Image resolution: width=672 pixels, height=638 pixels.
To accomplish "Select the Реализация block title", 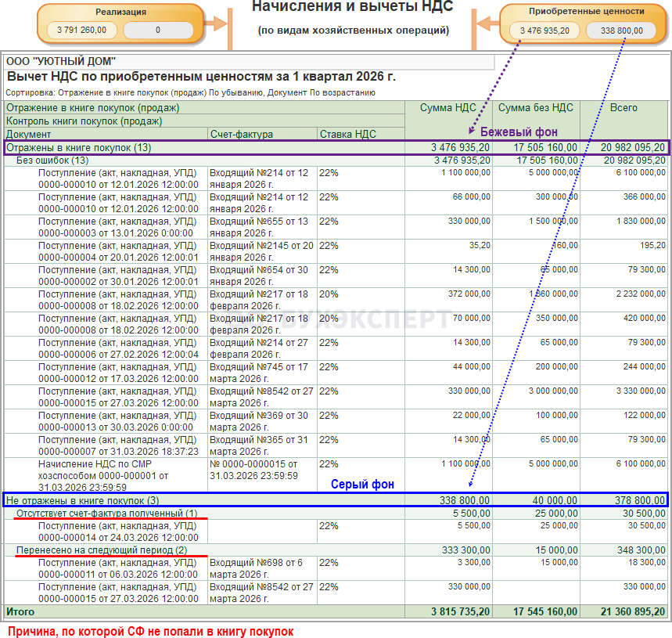I will point(120,12).
